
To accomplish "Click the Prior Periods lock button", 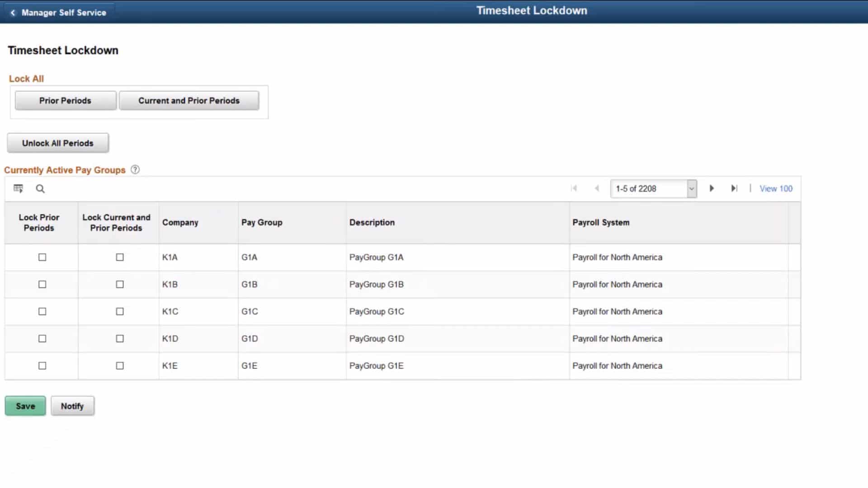I will click(x=66, y=100).
